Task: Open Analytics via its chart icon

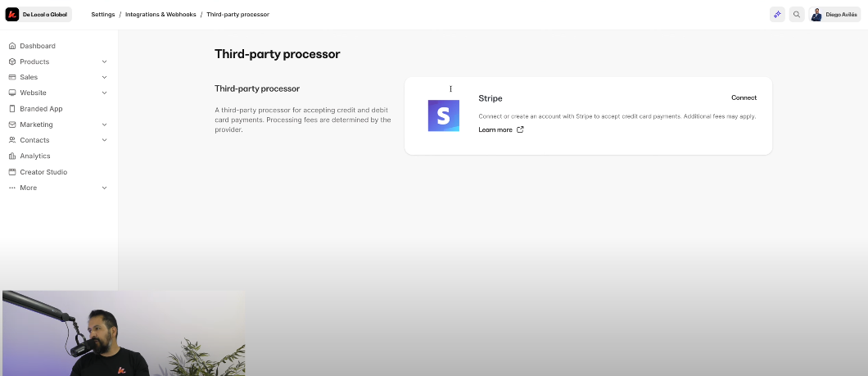Action: pyautogui.click(x=12, y=156)
